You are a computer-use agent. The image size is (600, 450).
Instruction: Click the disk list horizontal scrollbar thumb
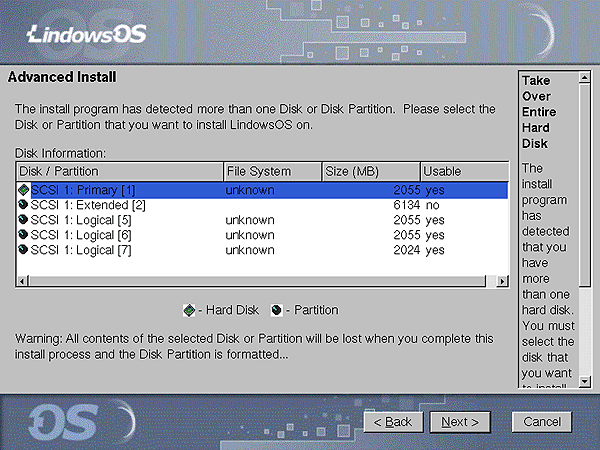point(257,281)
